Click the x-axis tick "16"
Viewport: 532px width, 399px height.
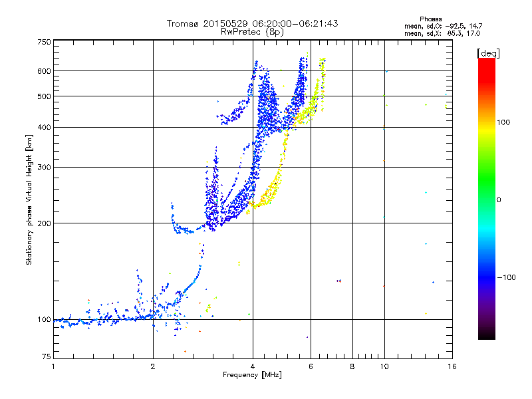(452, 366)
